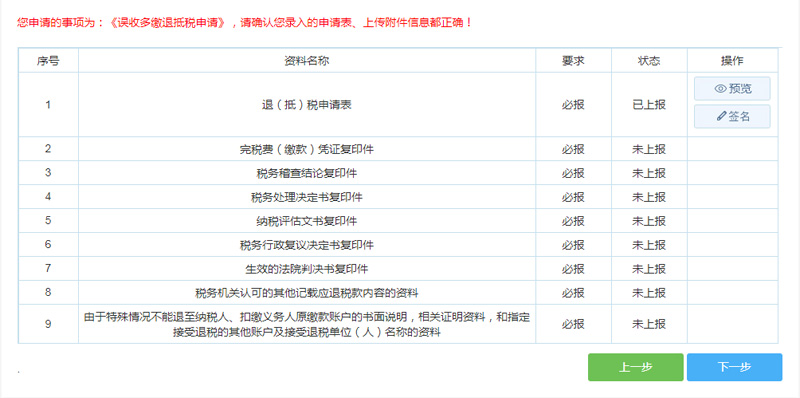Image resolution: width=800 pixels, height=398 pixels.
Task: Click 未上报 status for 生效的法院判决书 row
Action: click(649, 269)
